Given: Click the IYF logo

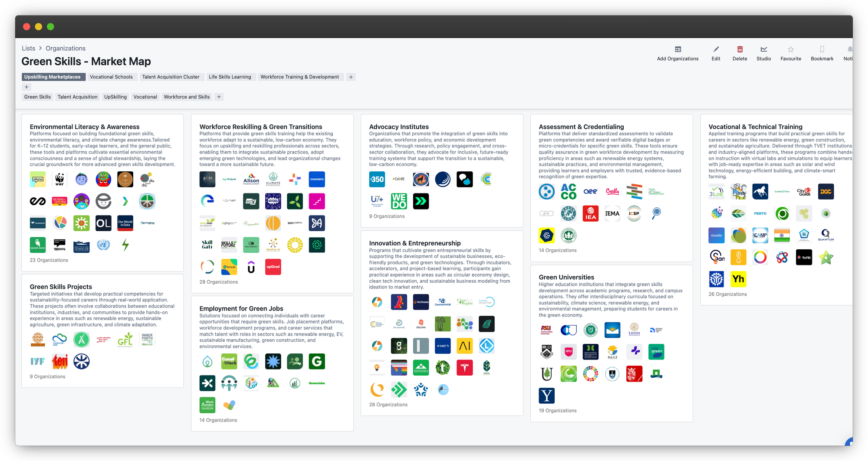Looking at the screenshot, I should pyautogui.click(x=38, y=361).
